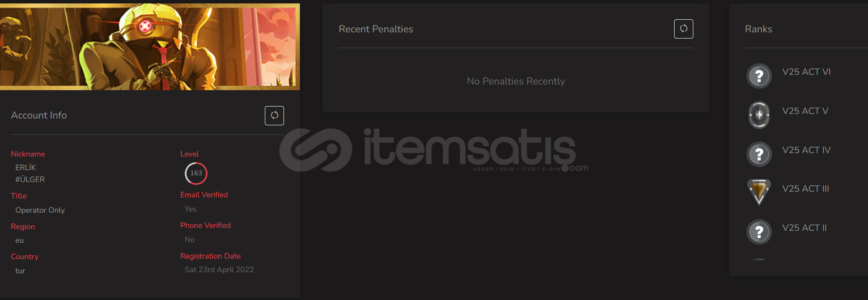Image resolution: width=868 pixels, height=300 pixels.
Task: Refresh the Recent Penalties panel
Action: (684, 29)
